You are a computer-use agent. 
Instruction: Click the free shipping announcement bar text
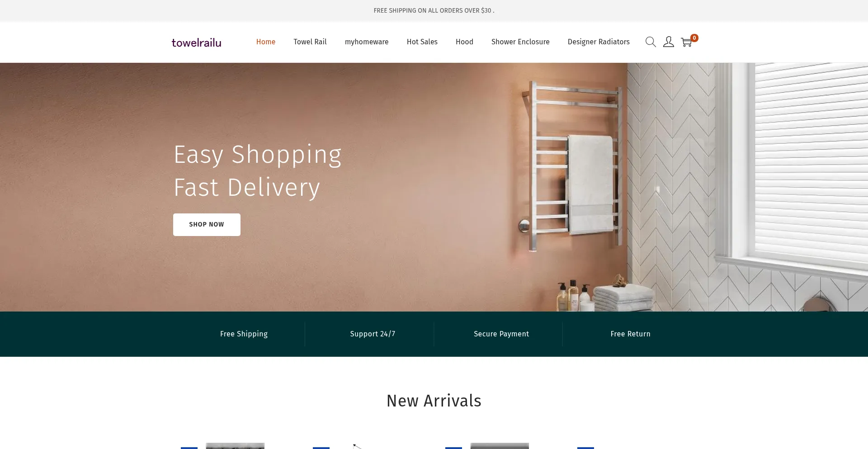(x=434, y=10)
